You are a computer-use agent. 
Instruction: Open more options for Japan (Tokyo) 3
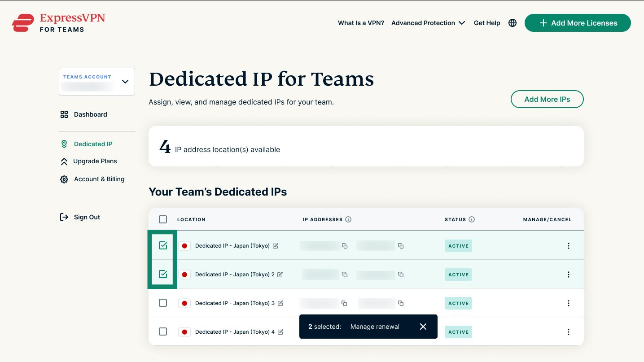(569, 303)
